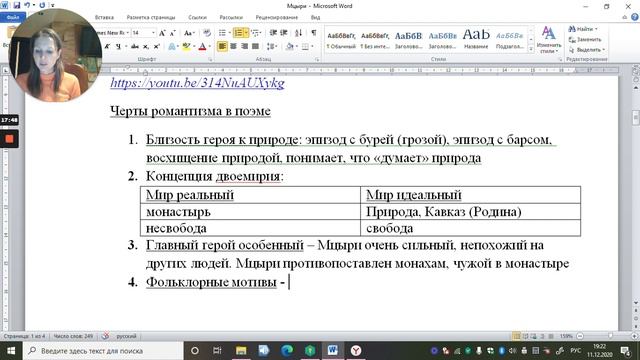The image size is (640, 360).
Task: Stop recording with the orange square button
Action: click(9, 139)
